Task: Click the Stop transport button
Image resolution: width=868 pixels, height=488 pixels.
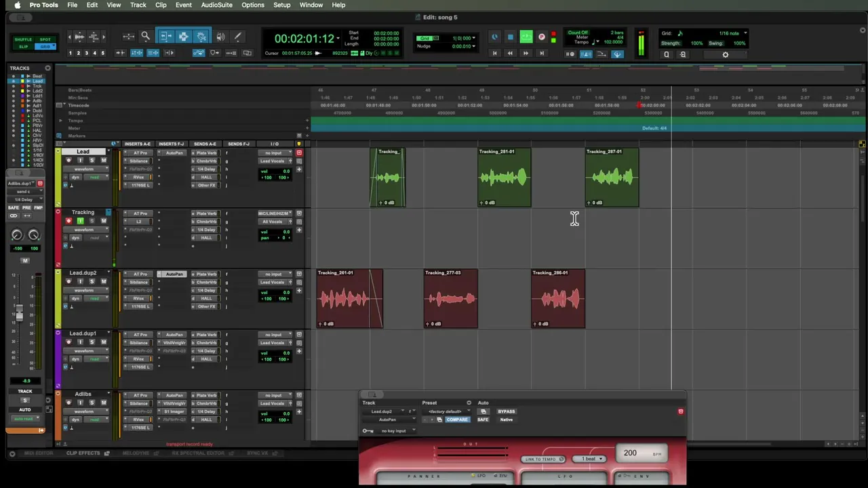Action: tap(511, 37)
